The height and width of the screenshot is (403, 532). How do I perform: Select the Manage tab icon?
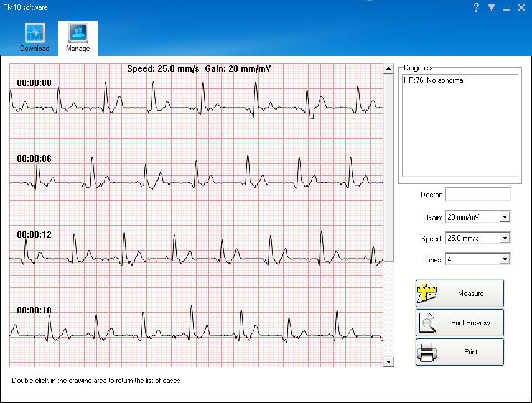(x=78, y=33)
